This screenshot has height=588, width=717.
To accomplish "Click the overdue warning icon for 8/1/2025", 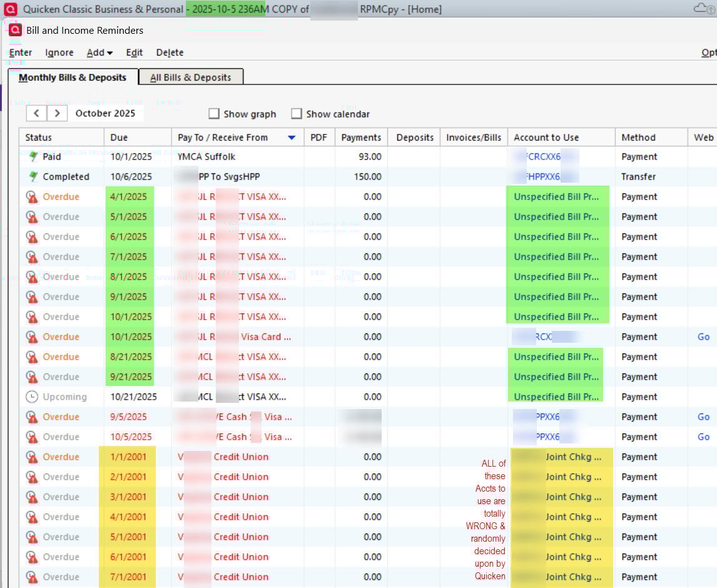I will (x=31, y=277).
